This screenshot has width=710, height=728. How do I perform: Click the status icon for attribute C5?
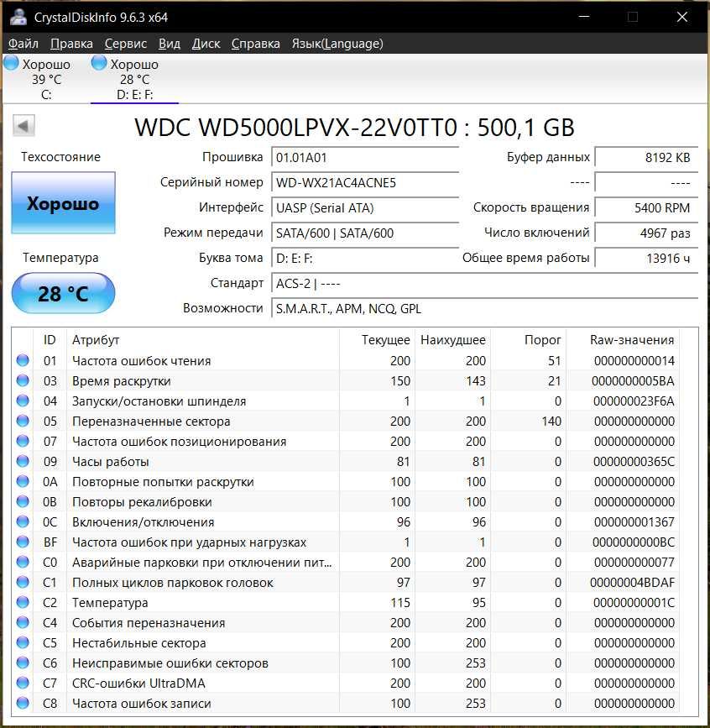click(x=23, y=642)
